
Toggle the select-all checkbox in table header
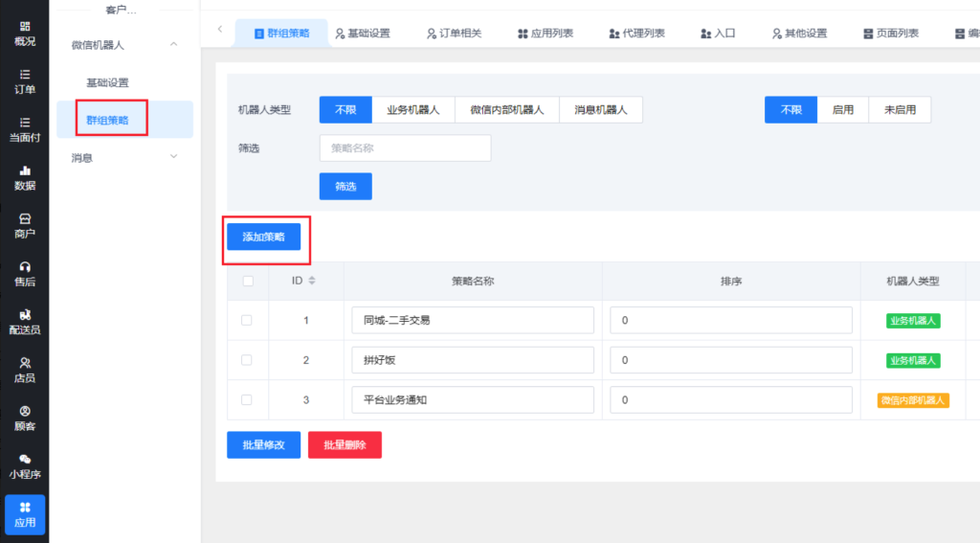click(x=248, y=282)
